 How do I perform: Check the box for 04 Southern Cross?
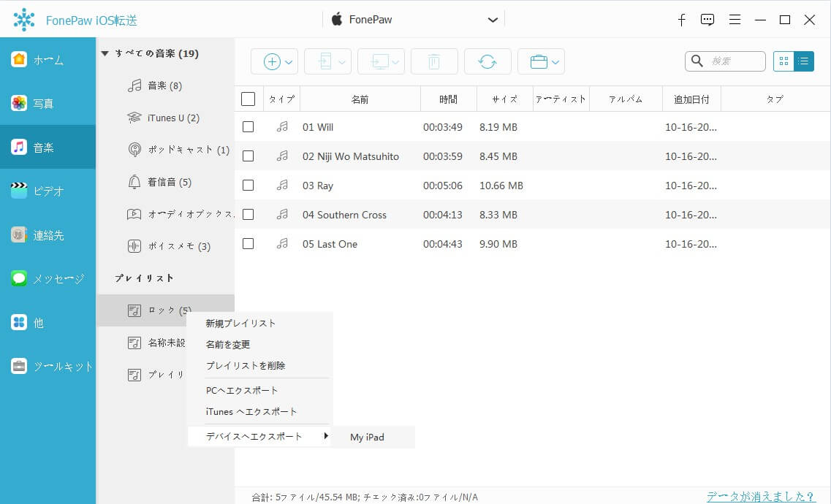[x=248, y=215]
